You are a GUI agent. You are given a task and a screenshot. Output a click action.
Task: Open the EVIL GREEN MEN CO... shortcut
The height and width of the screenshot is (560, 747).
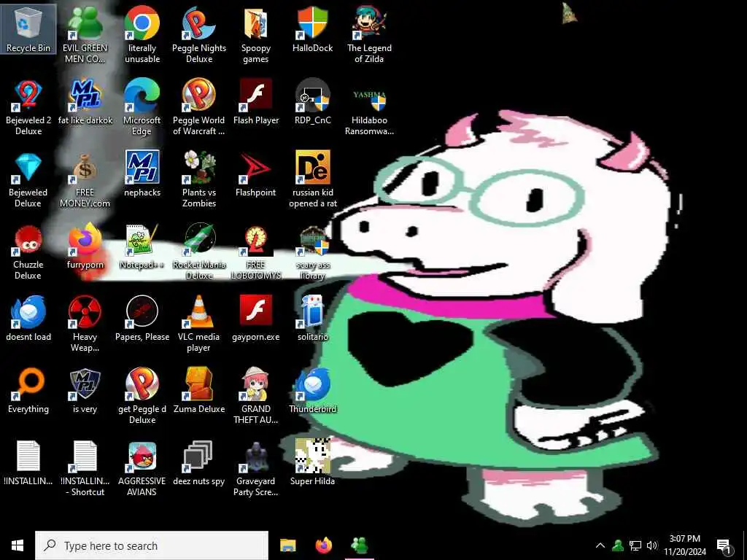(x=85, y=34)
